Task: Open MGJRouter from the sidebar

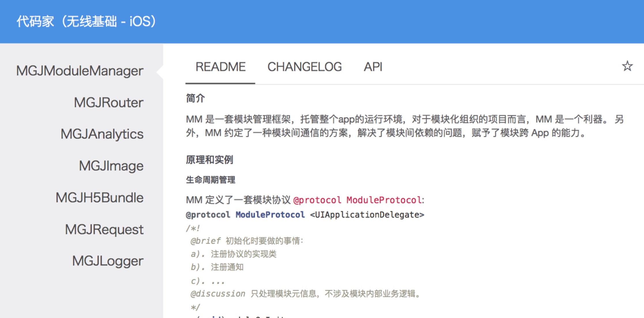Action: (108, 103)
